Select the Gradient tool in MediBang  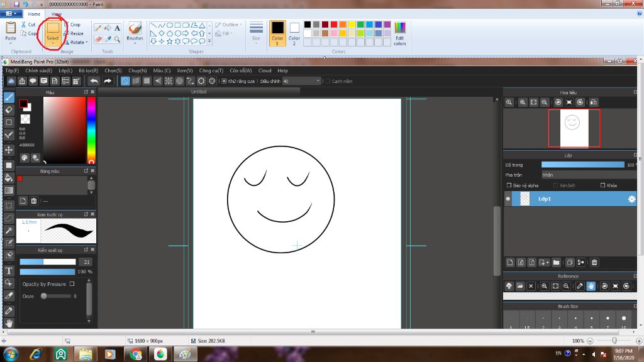click(x=9, y=190)
